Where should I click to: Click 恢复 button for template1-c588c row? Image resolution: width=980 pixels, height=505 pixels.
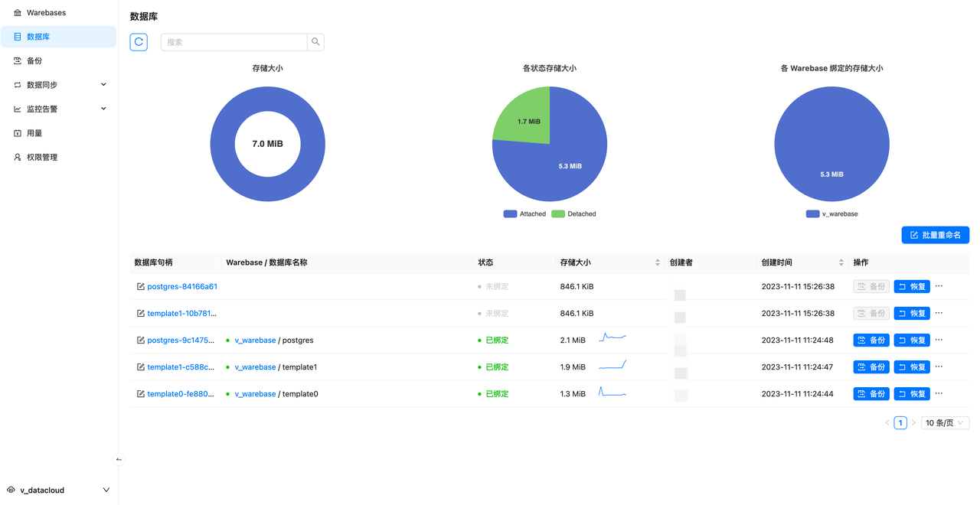click(x=912, y=367)
